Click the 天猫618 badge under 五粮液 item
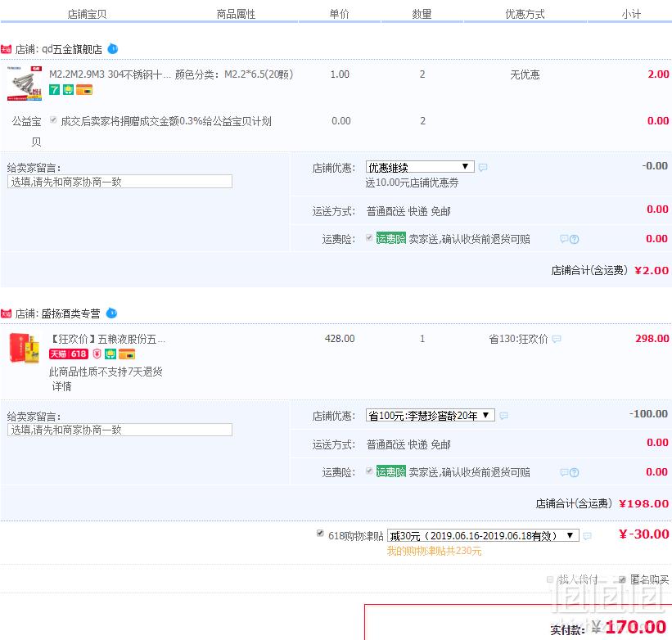672x640 pixels. coord(69,354)
